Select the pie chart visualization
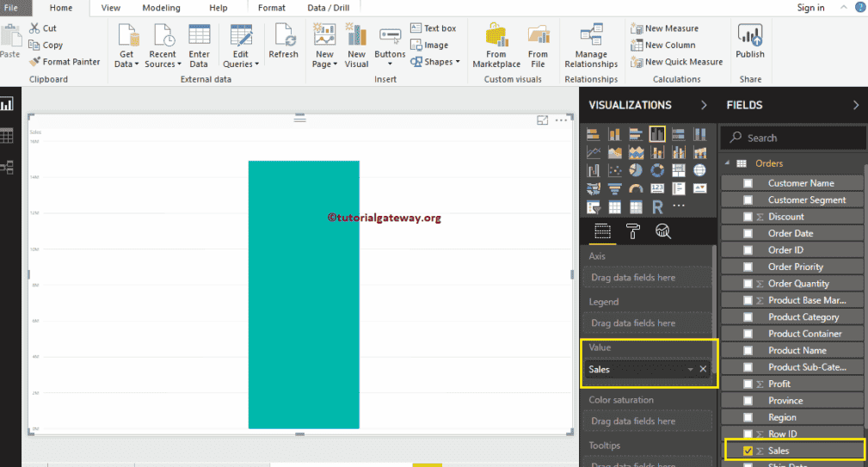The image size is (868, 467). coord(636,170)
